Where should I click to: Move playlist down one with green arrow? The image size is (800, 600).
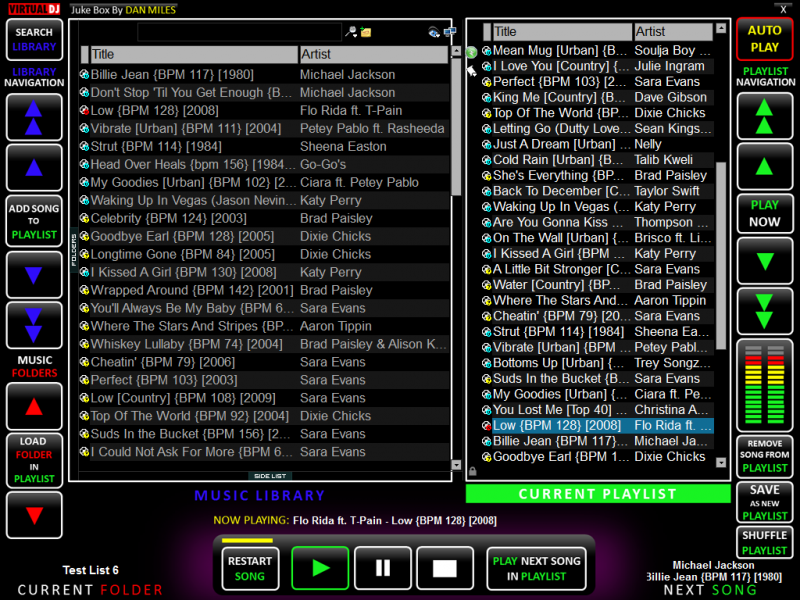point(765,261)
